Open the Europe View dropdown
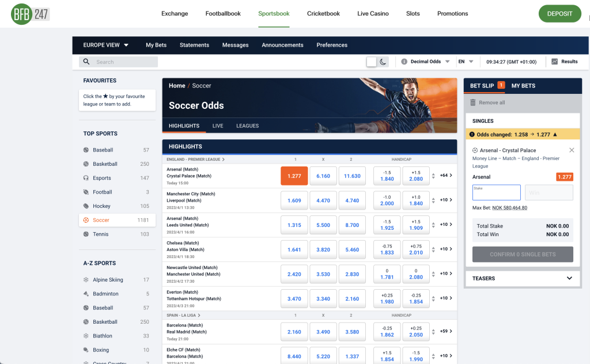This screenshot has height=364, width=590. point(106,45)
